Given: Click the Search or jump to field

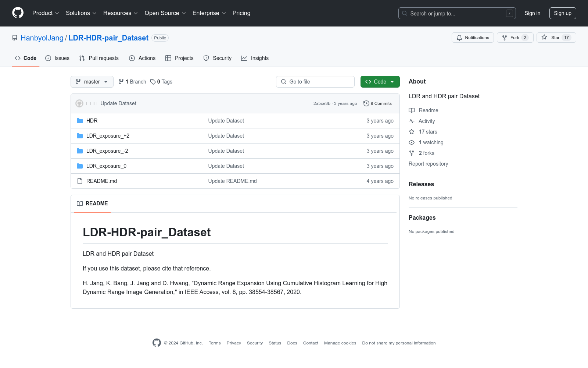Looking at the screenshot, I should 457,13.
